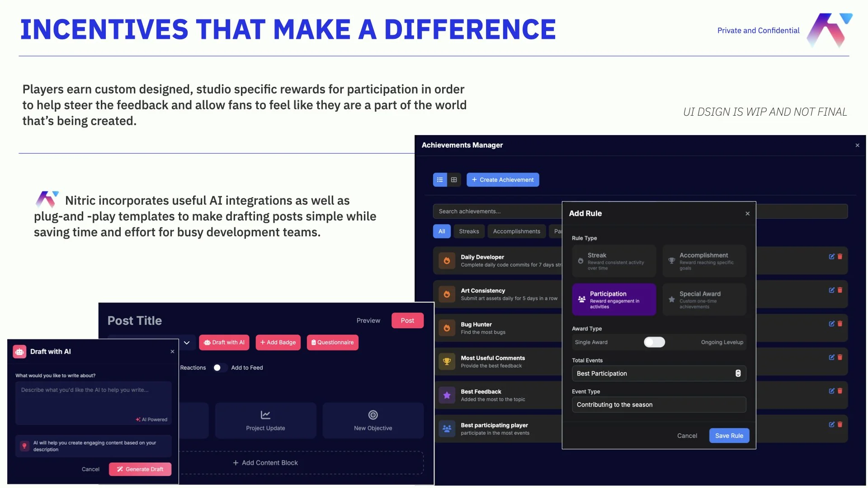Screen dimensions: 868x488
Task: Click edit icon for Daily Developer row
Action: (831, 257)
